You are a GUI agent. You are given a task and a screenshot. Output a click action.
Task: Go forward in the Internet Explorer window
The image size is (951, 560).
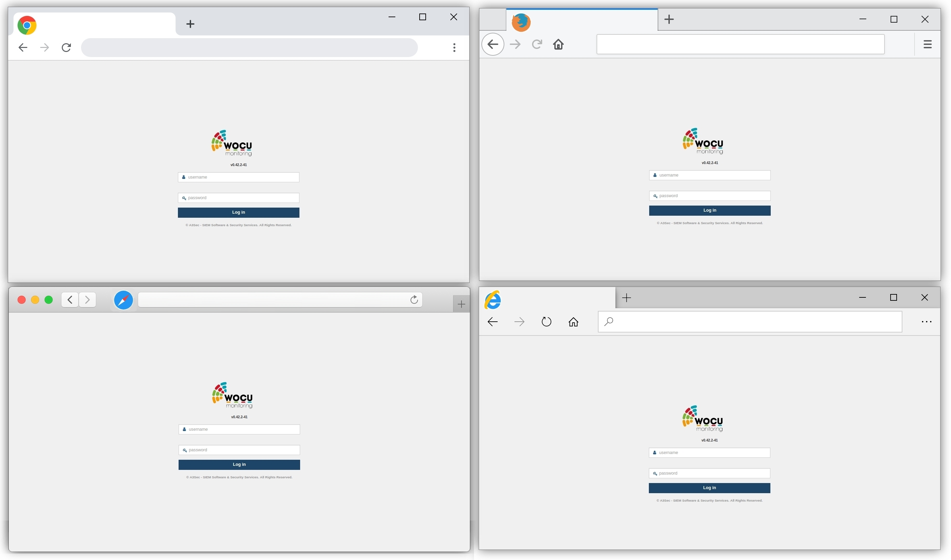pos(519,322)
